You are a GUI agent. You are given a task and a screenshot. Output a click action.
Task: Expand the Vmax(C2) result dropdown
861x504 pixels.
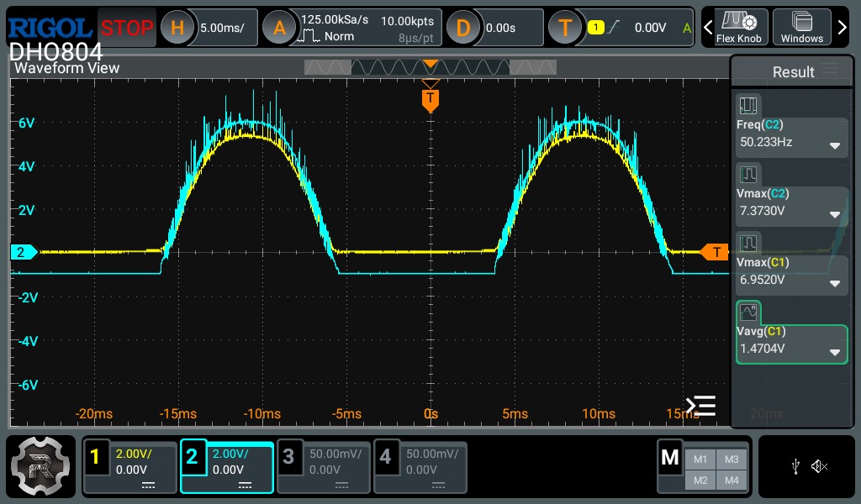pos(835,214)
